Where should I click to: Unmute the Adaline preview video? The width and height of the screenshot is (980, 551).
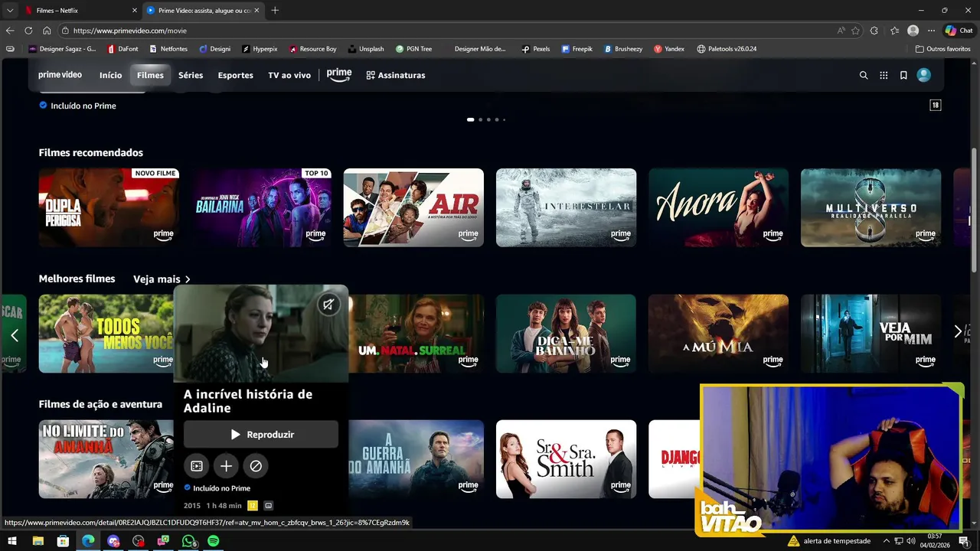(328, 305)
